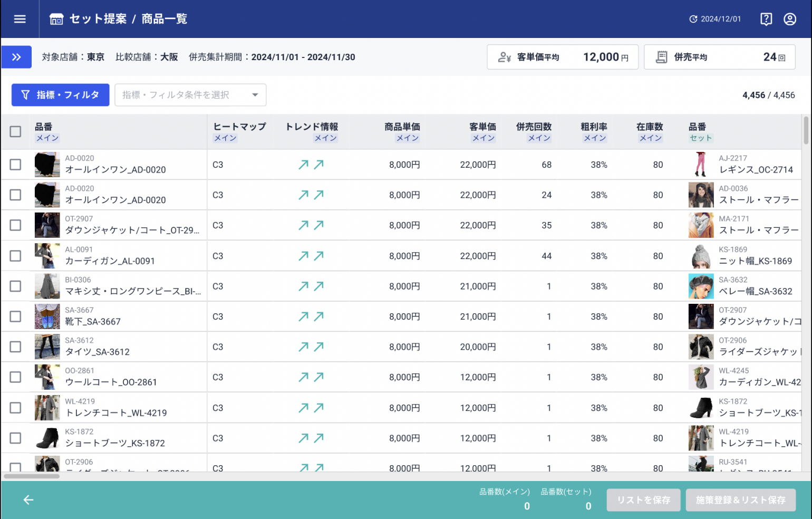The width and height of the screenshot is (812, 519).
Task: Click the 指標・フィルタ button
Action: pyautogui.click(x=60, y=95)
